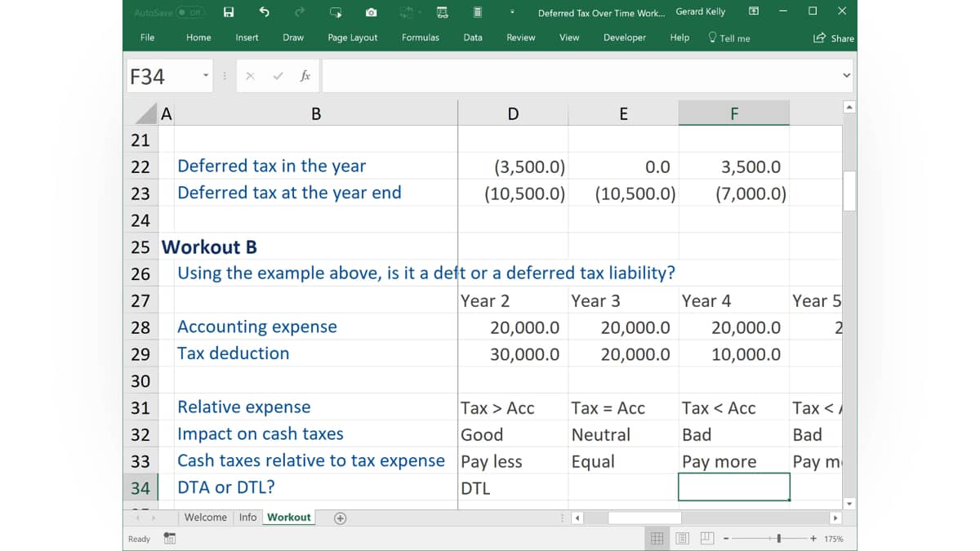This screenshot has width=980, height=551.
Task: Click horizontal scrollbar right arrow
Action: coord(835,518)
